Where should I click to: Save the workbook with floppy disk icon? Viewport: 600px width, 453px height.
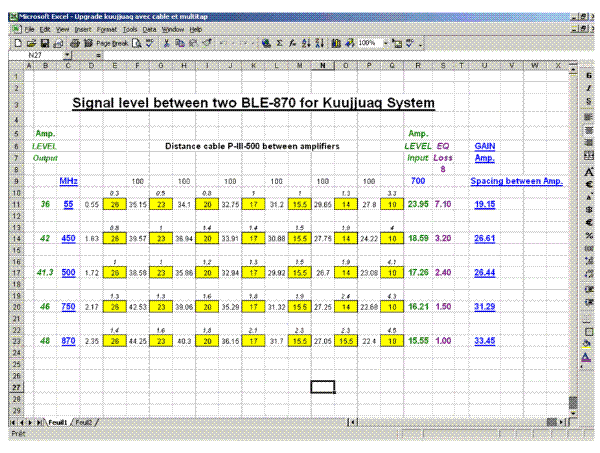[45, 43]
